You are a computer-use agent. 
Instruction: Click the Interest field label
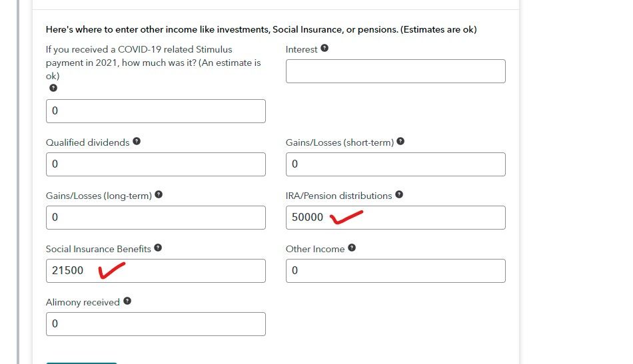(302, 50)
